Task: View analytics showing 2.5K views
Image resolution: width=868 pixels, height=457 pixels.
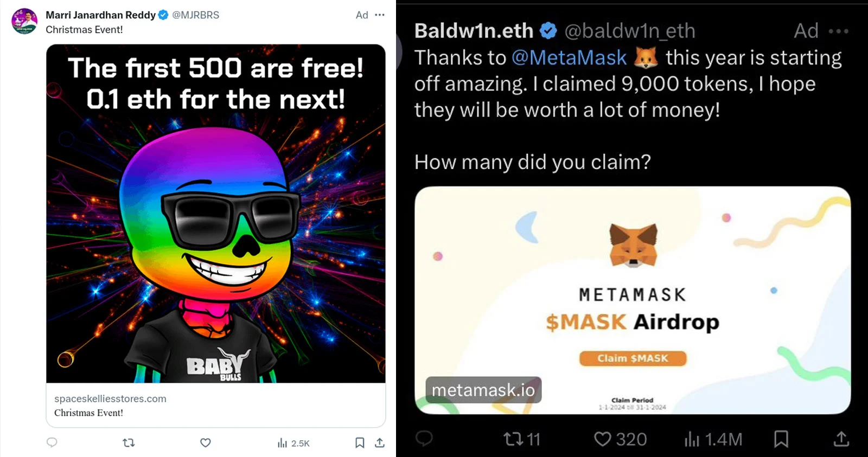Action: 293,443
